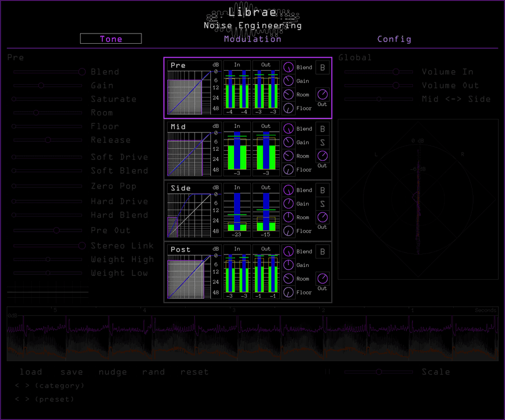Pause the scrolling waveform display

click(327, 372)
